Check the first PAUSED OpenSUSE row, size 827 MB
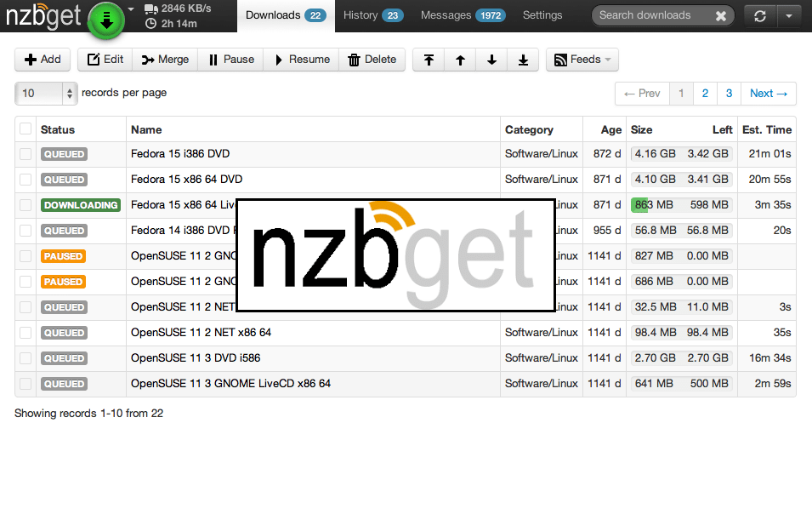The width and height of the screenshot is (812, 520). point(26,256)
